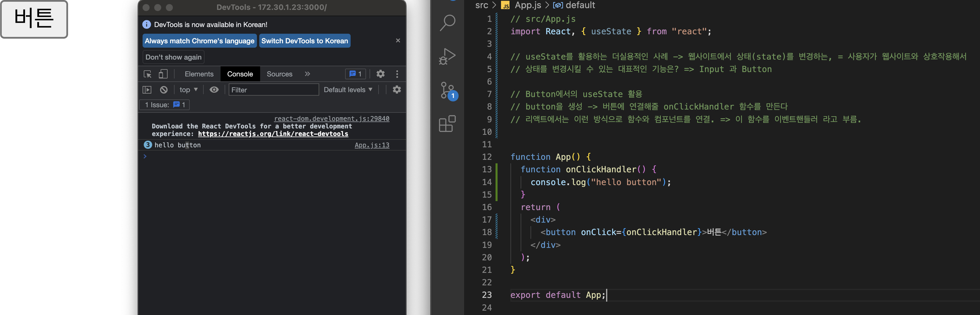Open the react-devtools link
The height and width of the screenshot is (315, 980).
coord(273,134)
